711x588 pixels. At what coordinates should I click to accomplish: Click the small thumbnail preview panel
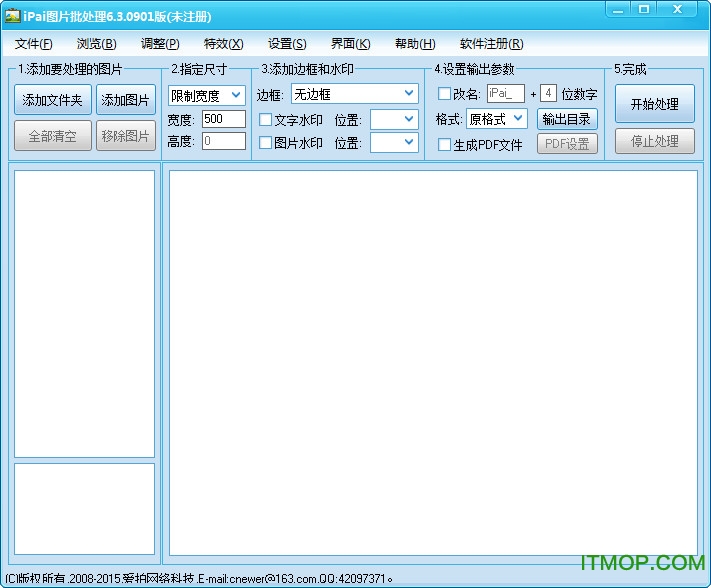pyautogui.click(x=84, y=509)
